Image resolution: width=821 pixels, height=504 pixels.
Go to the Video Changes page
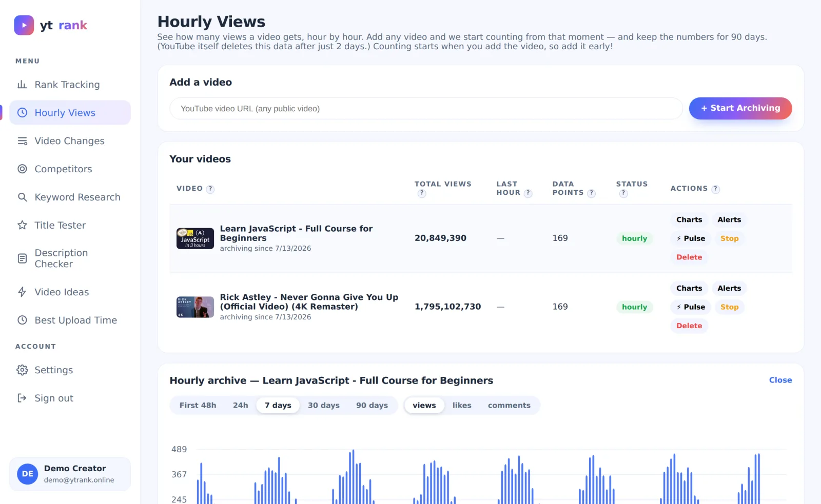tap(70, 141)
